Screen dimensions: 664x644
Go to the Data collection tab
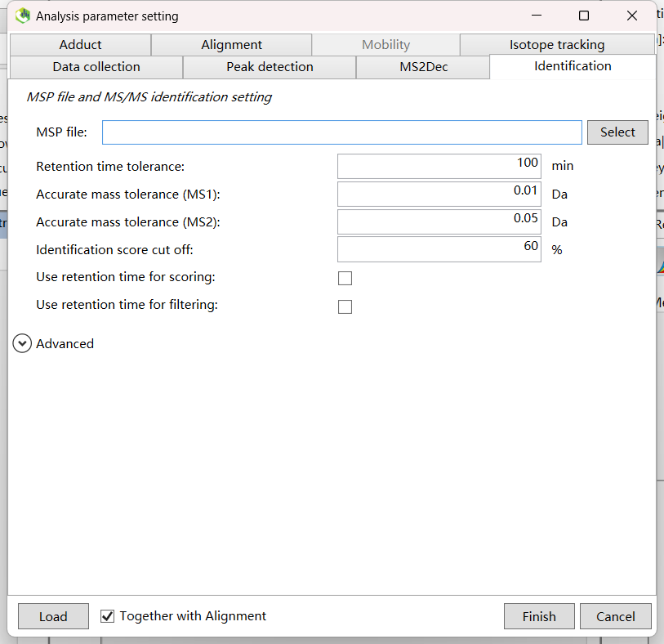click(x=96, y=67)
